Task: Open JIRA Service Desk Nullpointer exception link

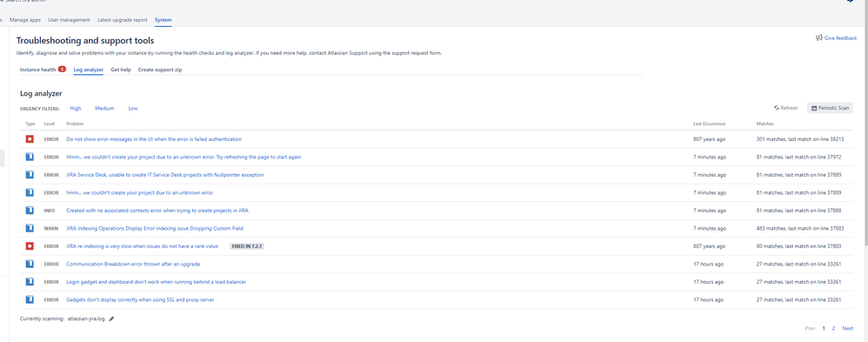Action: tap(165, 175)
